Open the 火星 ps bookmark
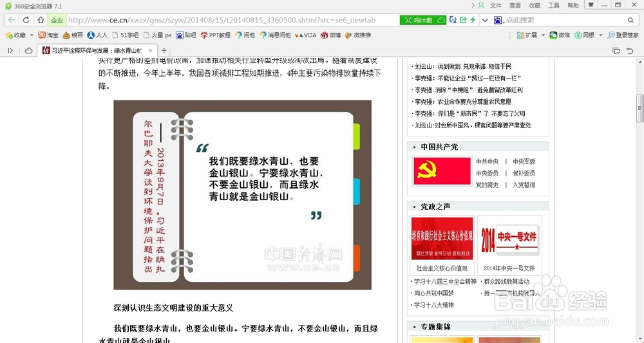The image size is (644, 343). click(x=157, y=35)
